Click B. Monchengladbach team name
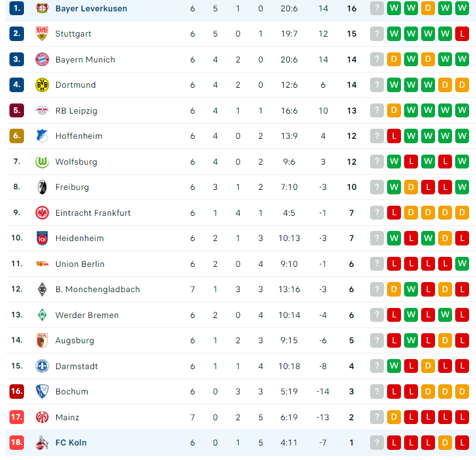476x460 pixels. tap(98, 289)
